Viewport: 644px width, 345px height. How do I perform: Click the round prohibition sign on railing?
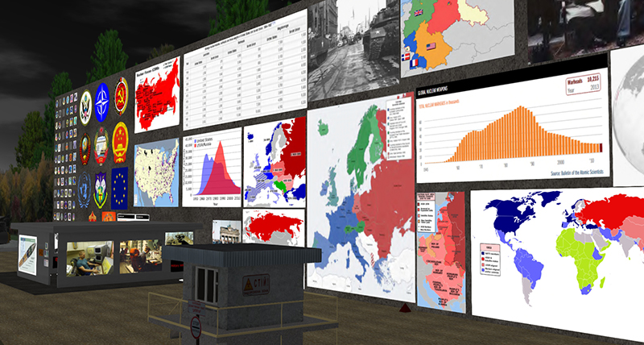(x=196, y=326)
